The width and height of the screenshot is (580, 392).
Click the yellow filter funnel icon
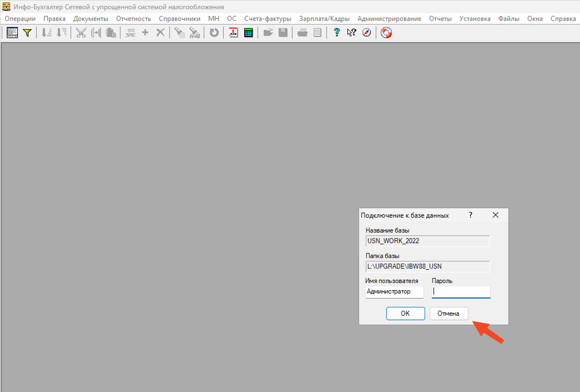[x=27, y=33]
